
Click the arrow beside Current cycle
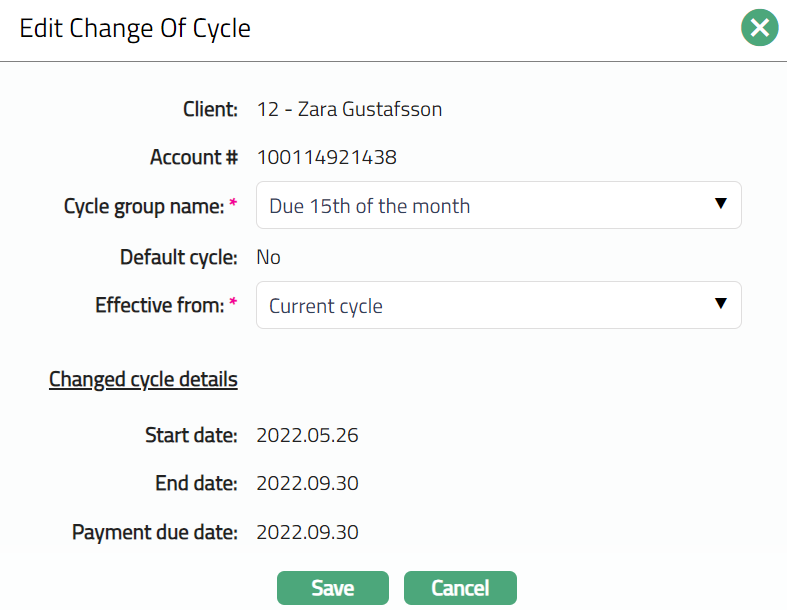[x=720, y=305]
